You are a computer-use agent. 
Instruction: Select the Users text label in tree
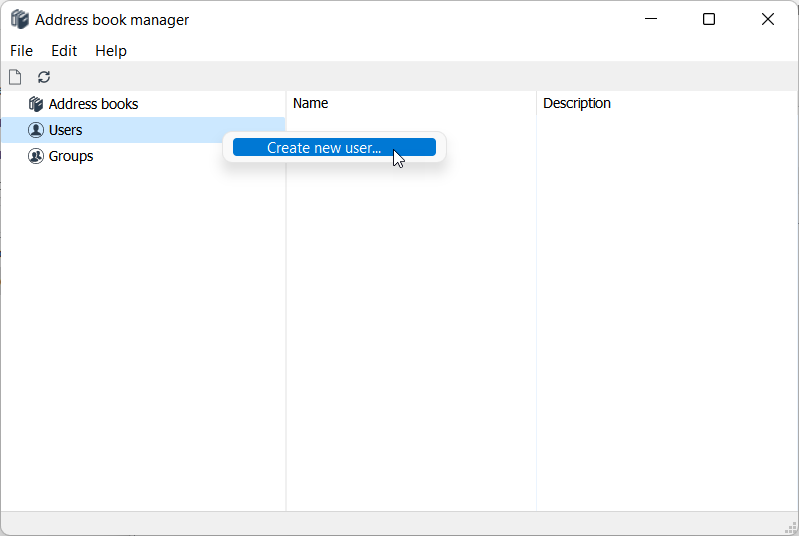(x=65, y=130)
